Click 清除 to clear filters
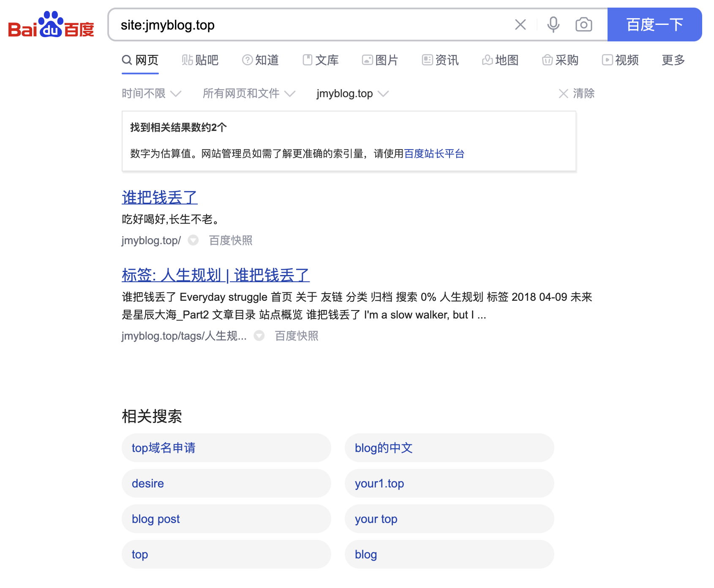 (577, 93)
